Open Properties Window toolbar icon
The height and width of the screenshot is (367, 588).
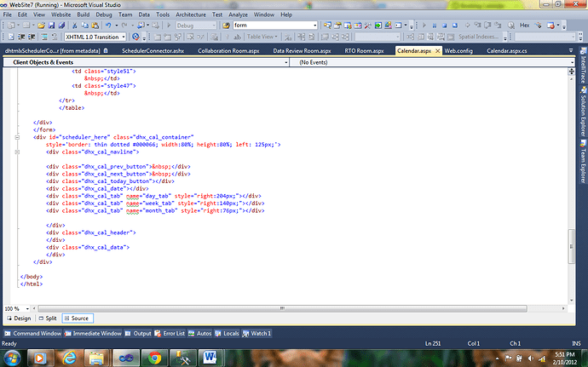337,26
